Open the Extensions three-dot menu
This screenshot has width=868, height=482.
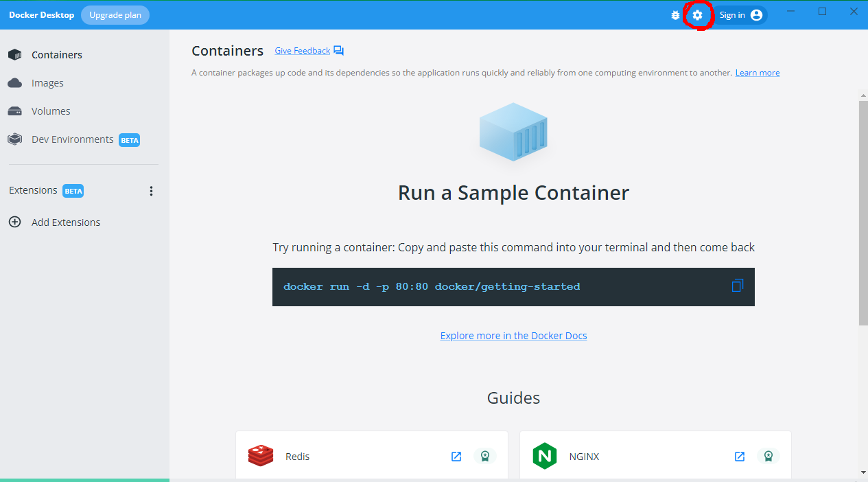tap(152, 191)
